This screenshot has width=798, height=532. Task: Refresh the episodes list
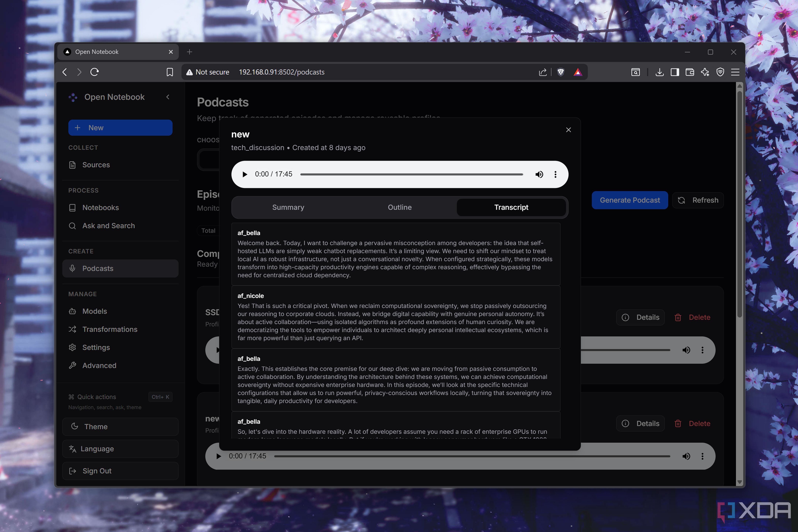698,200
